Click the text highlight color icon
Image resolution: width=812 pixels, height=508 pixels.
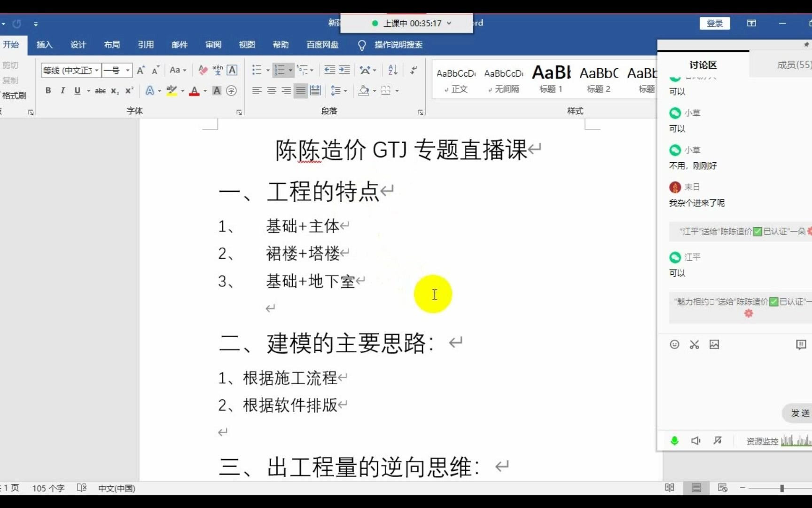[x=172, y=90]
